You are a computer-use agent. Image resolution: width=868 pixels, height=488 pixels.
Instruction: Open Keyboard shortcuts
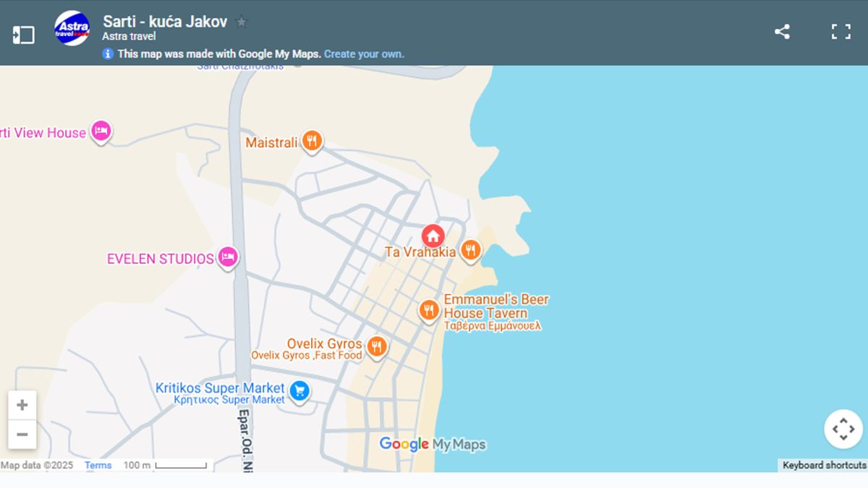click(x=823, y=466)
